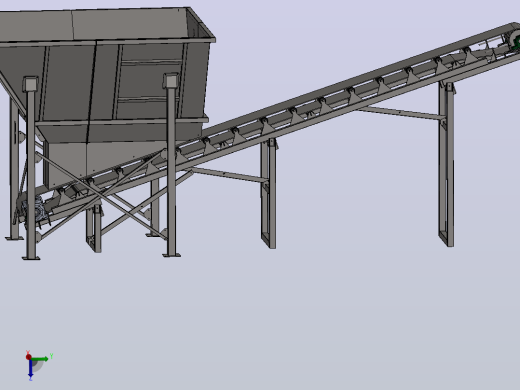The height and width of the screenshot is (390, 520).
Task: Click the green Y axis arrow on triad
Action: coord(40,359)
